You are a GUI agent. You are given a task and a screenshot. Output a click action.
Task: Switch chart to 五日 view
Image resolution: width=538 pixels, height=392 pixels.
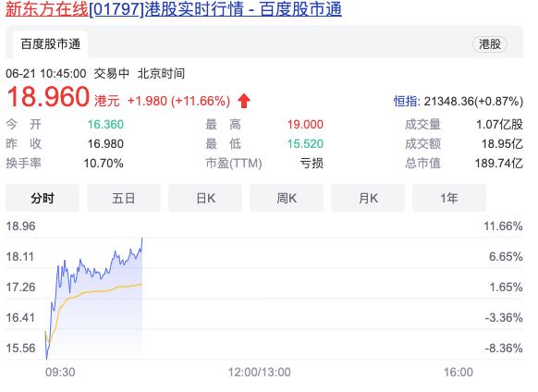pyautogui.click(x=124, y=198)
